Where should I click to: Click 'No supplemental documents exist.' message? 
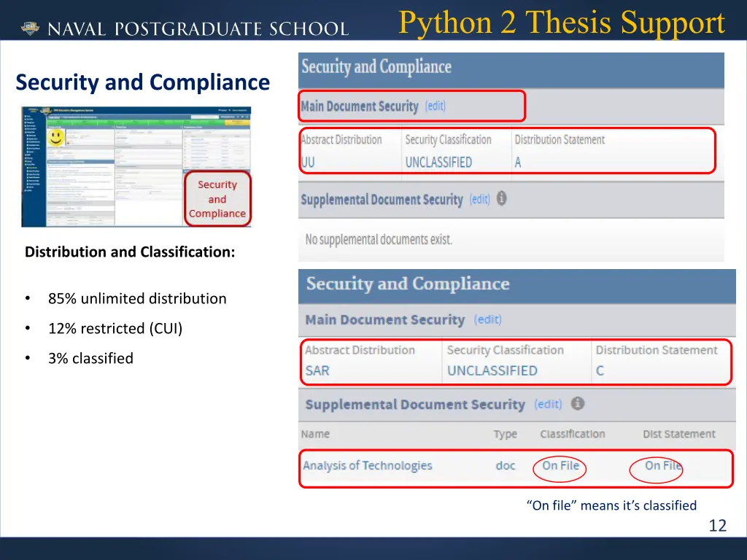coord(379,239)
